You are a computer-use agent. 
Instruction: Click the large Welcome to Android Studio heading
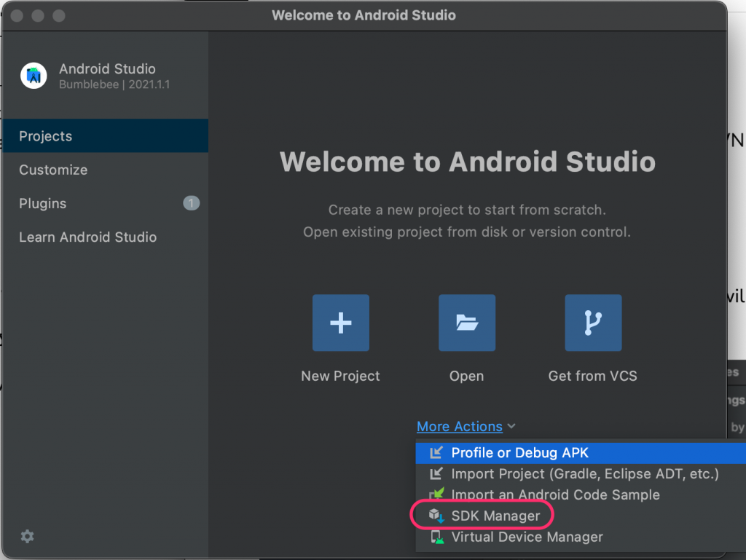click(468, 162)
